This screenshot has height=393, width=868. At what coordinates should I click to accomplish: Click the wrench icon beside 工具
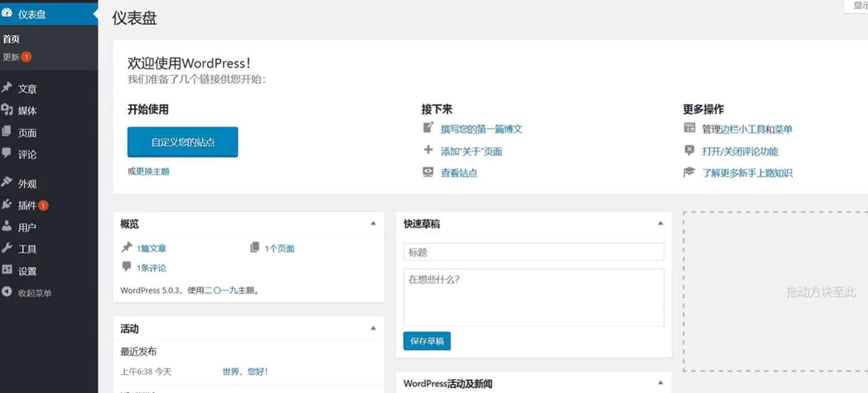(x=7, y=248)
